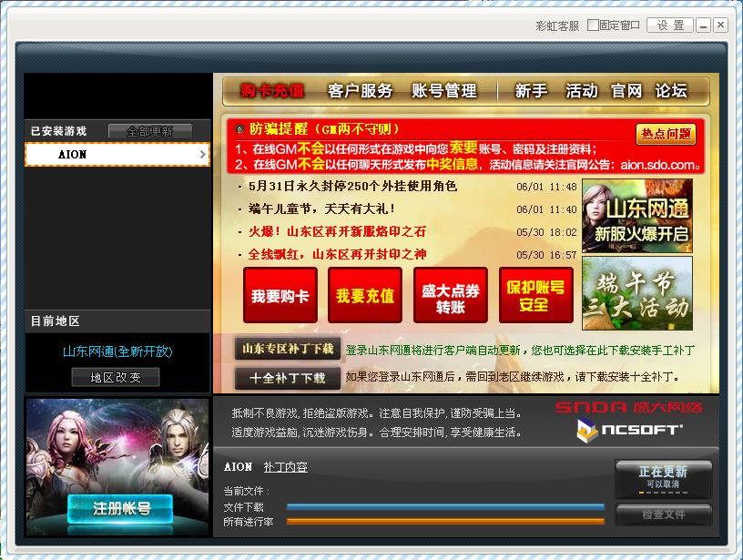Click the 保护账号安全 button

[x=535, y=295]
